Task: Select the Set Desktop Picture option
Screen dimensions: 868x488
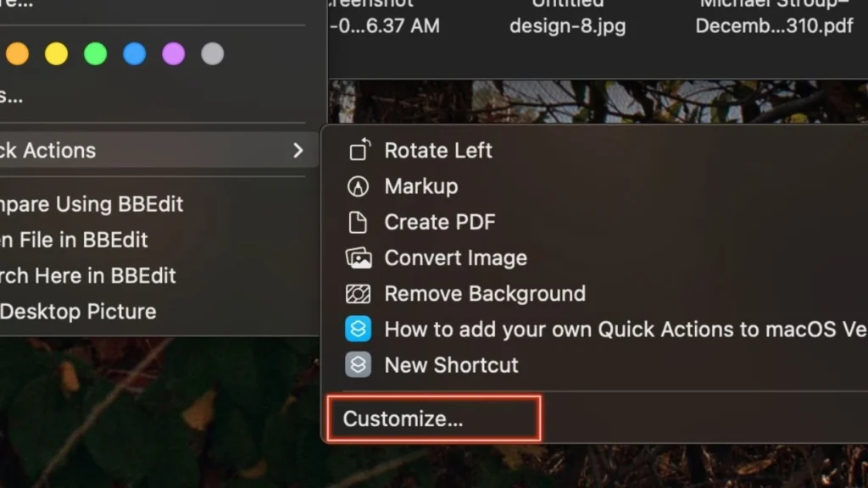Action: tap(78, 311)
